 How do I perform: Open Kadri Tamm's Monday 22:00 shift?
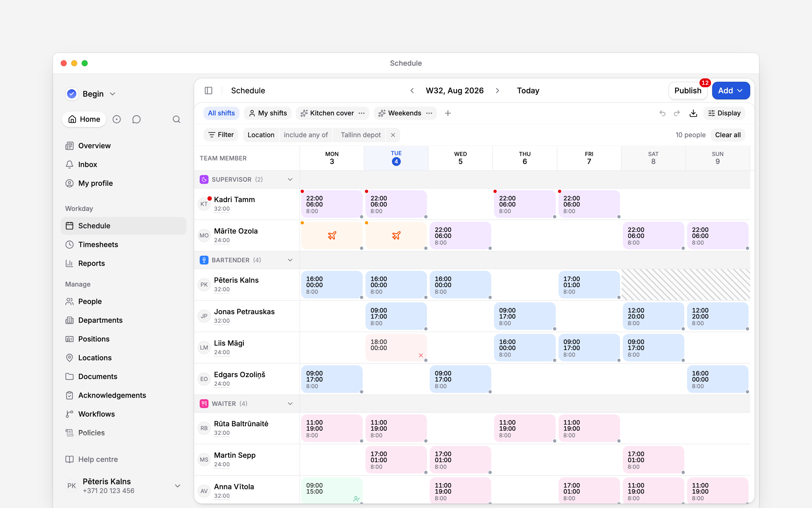coord(332,204)
